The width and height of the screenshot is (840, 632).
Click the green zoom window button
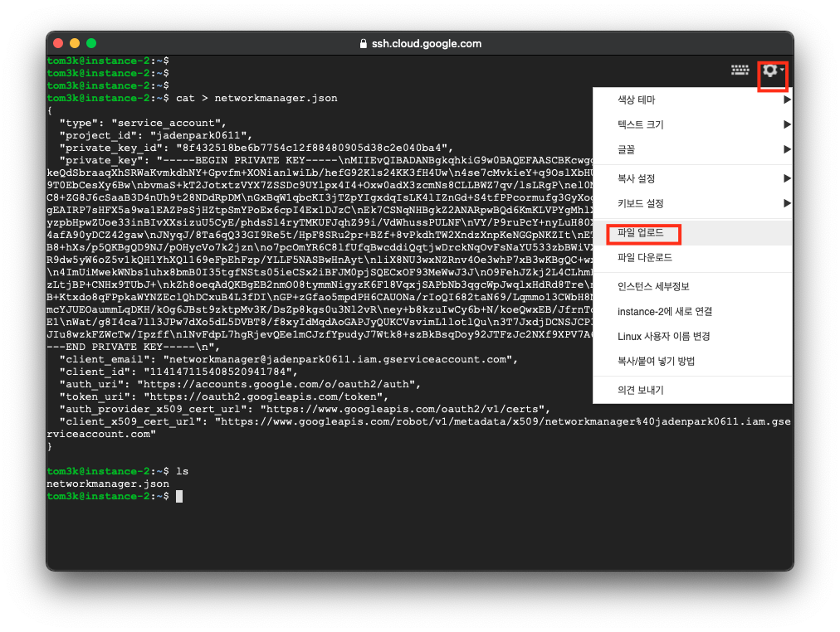point(91,43)
